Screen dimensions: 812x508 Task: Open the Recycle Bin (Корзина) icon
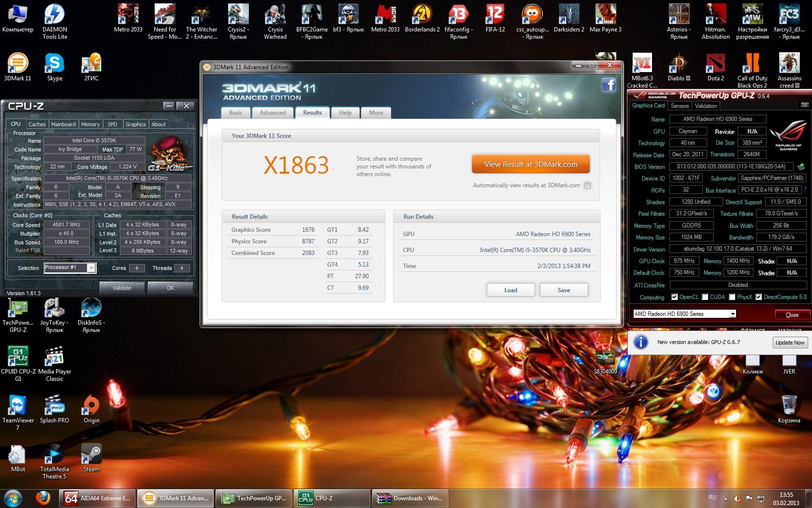789,409
